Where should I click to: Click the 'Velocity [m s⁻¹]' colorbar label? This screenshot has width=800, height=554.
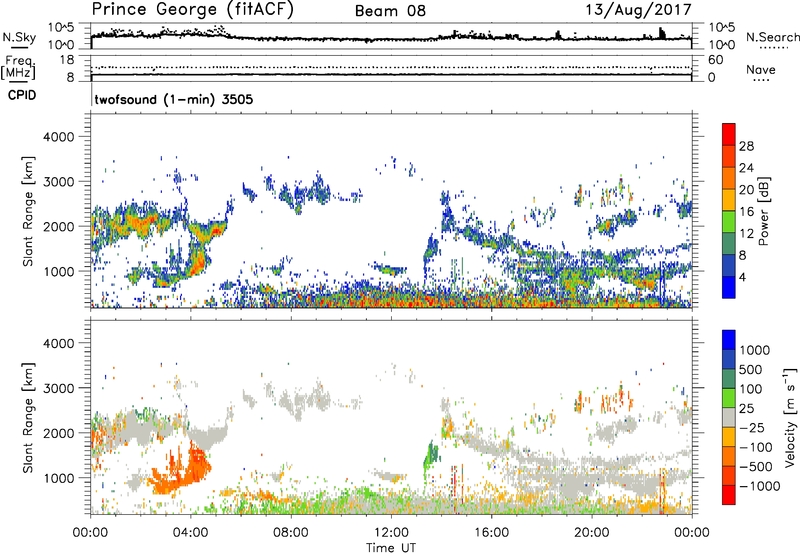point(790,417)
